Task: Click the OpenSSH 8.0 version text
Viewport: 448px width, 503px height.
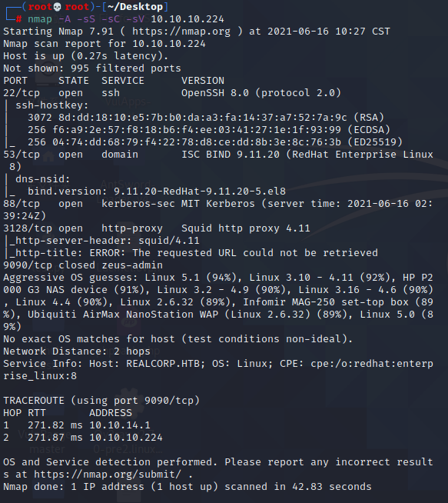Action: [x=215, y=93]
